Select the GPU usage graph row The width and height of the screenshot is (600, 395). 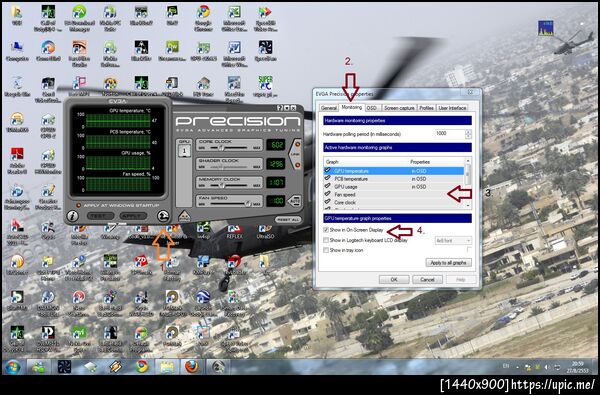point(394,187)
